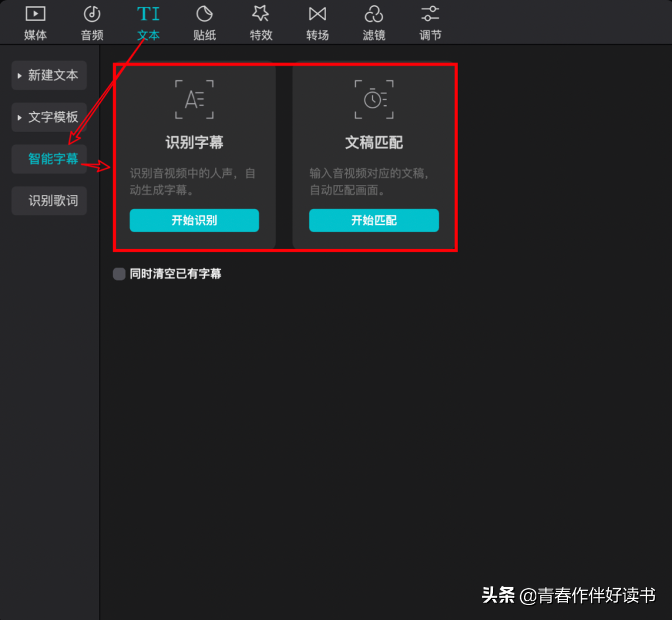The height and width of the screenshot is (620, 672).
Task: Open the 贴纸 (Stickers) panel
Action: click(x=205, y=22)
